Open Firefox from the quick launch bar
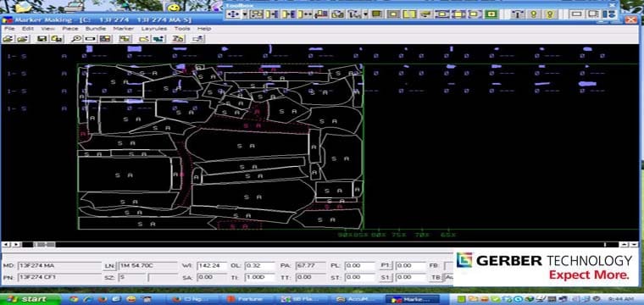The height and width of the screenshot is (305, 644). pyautogui.click(x=103, y=299)
